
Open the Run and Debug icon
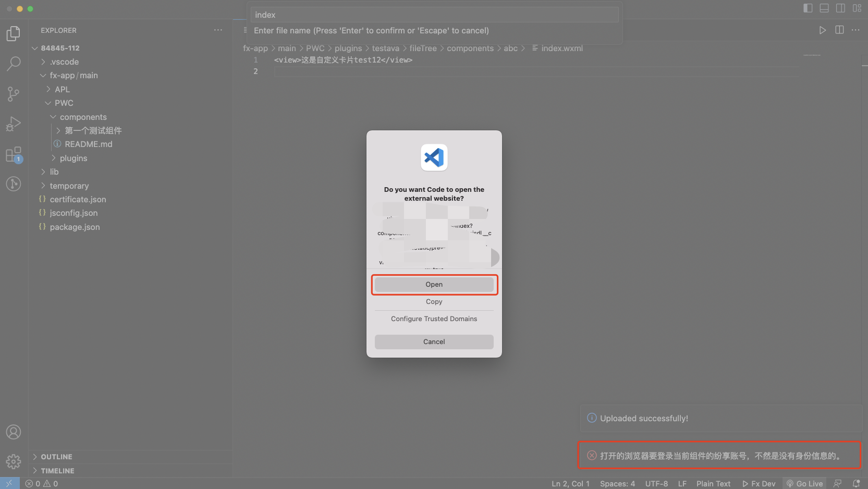pyautogui.click(x=14, y=124)
